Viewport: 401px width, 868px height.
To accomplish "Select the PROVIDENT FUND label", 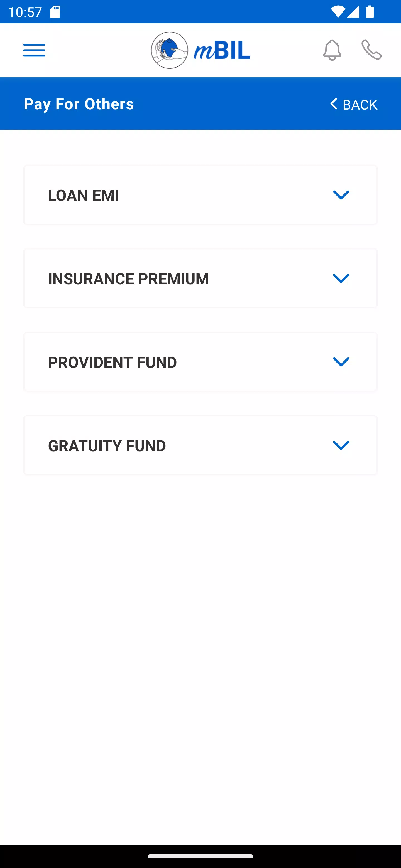I will pos(112,362).
